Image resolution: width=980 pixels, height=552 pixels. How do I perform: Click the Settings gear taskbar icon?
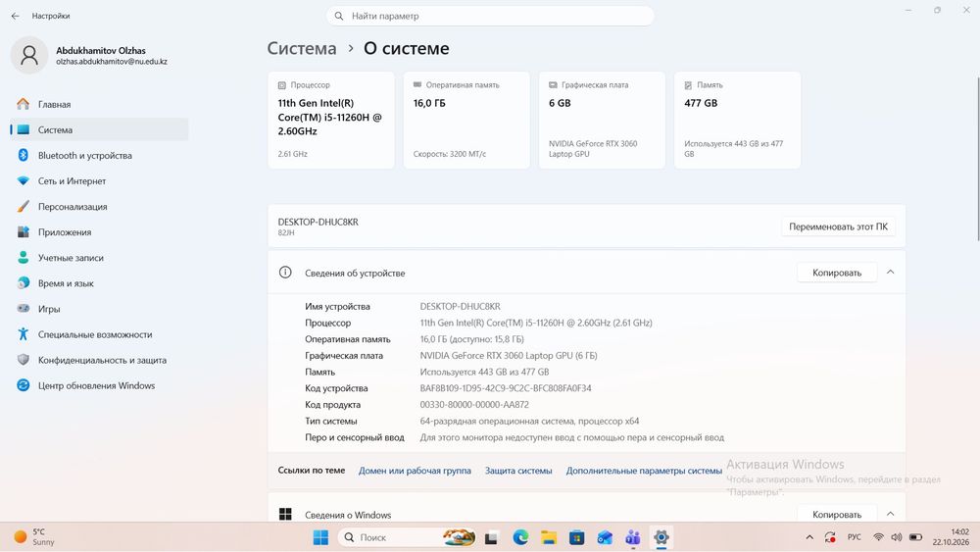[x=661, y=537]
